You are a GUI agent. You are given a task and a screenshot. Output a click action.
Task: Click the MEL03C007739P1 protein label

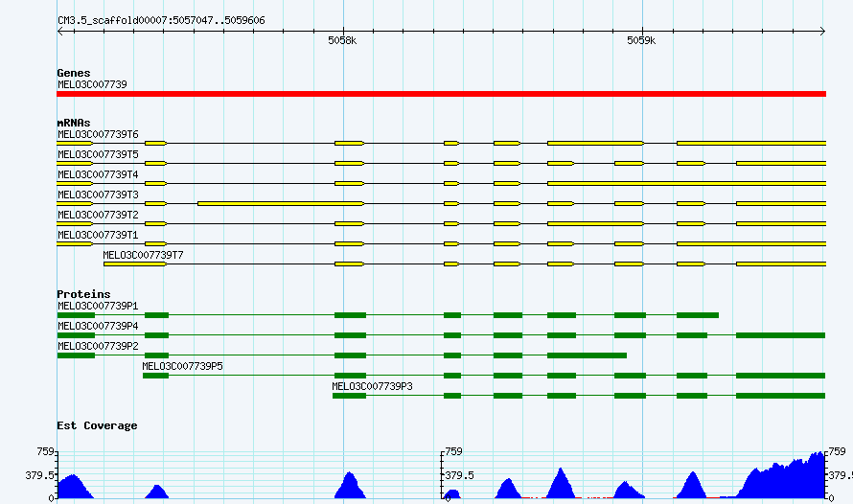[98, 306]
